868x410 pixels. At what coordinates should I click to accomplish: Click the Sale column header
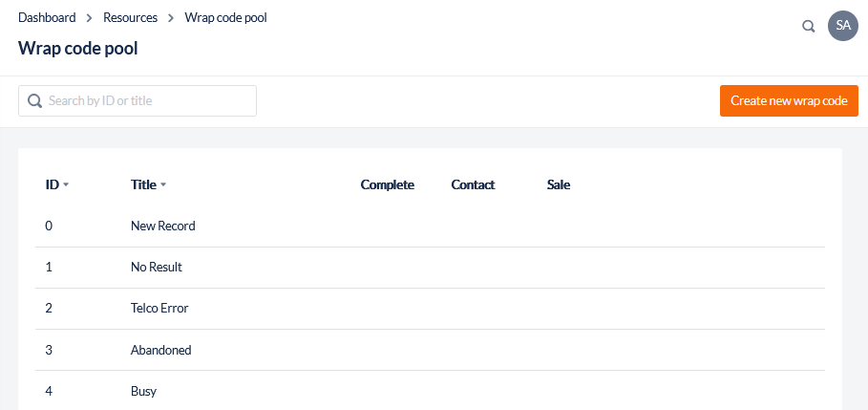click(559, 184)
